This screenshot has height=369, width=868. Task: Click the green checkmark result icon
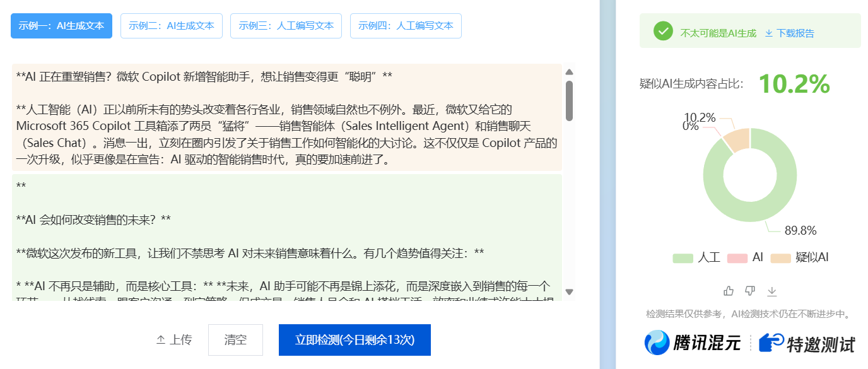point(663,31)
